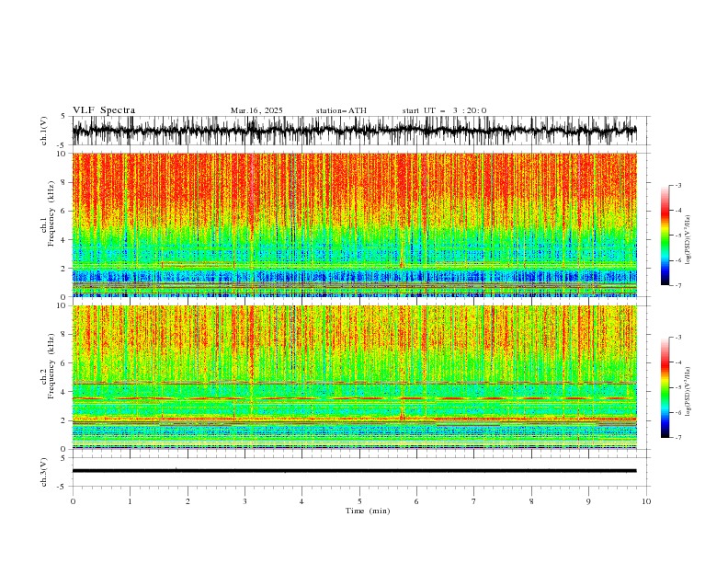Click the "6" kHz tick on ch.2 frequency axis
The height and width of the screenshot is (563, 728).
click(64, 363)
